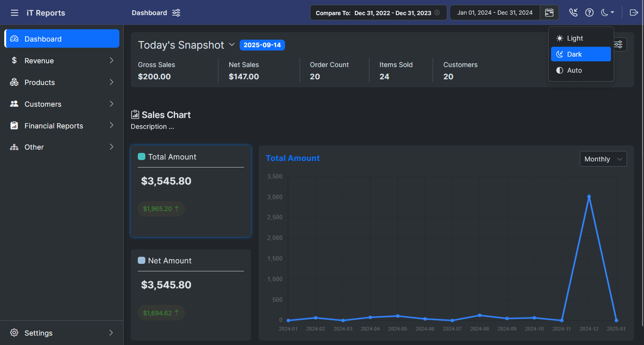Toggle the moon theme switcher dropdown

pos(607,13)
